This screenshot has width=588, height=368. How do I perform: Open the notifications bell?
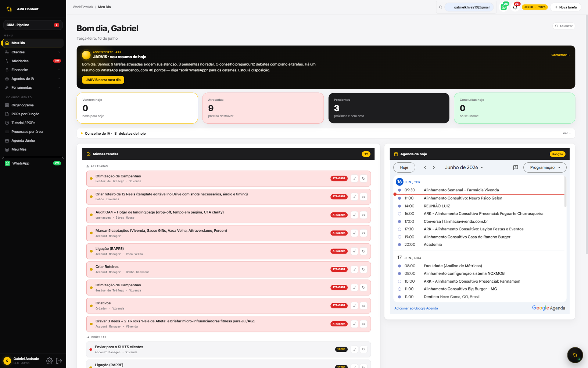515,7
